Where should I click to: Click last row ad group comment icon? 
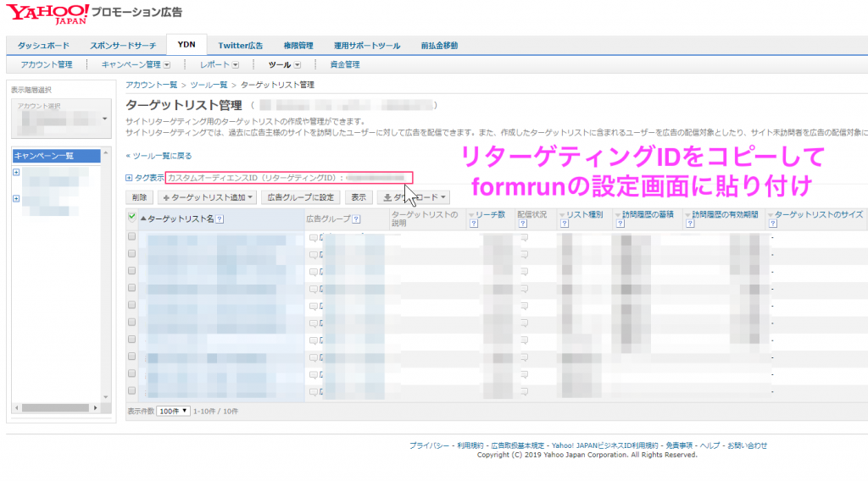[314, 391]
